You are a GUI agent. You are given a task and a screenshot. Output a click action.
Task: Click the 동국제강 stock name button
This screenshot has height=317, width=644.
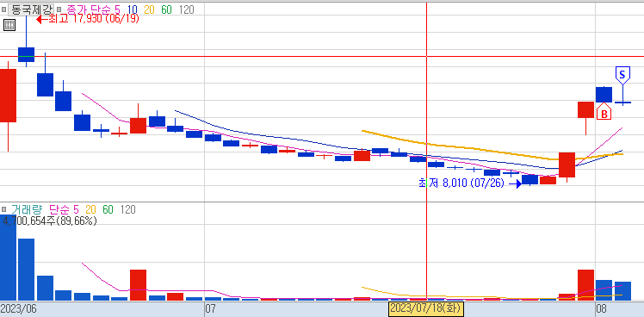[31, 9]
